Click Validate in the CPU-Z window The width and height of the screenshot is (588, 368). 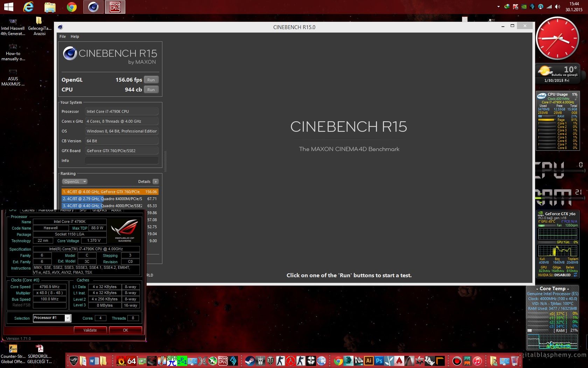pyautogui.click(x=90, y=330)
